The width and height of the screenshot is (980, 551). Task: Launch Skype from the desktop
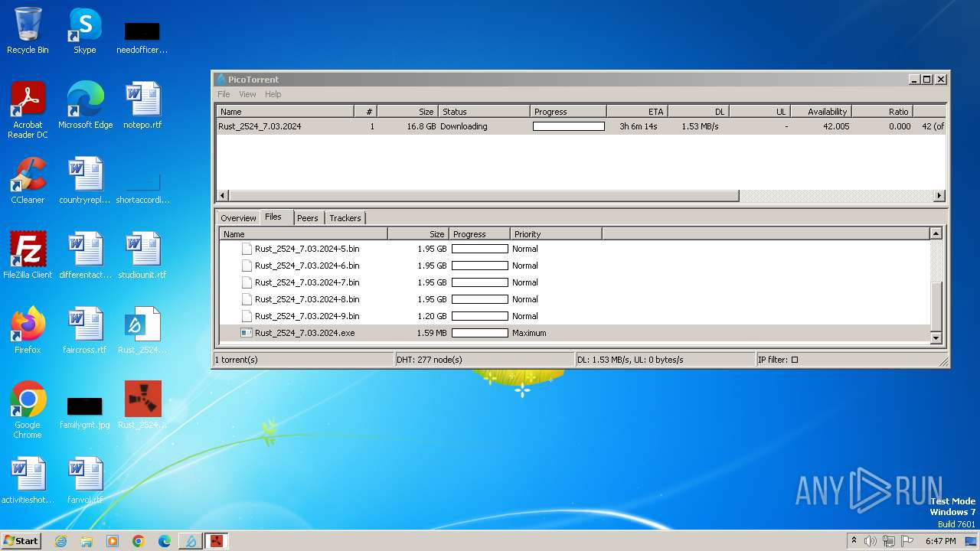(x=84, y=31)
